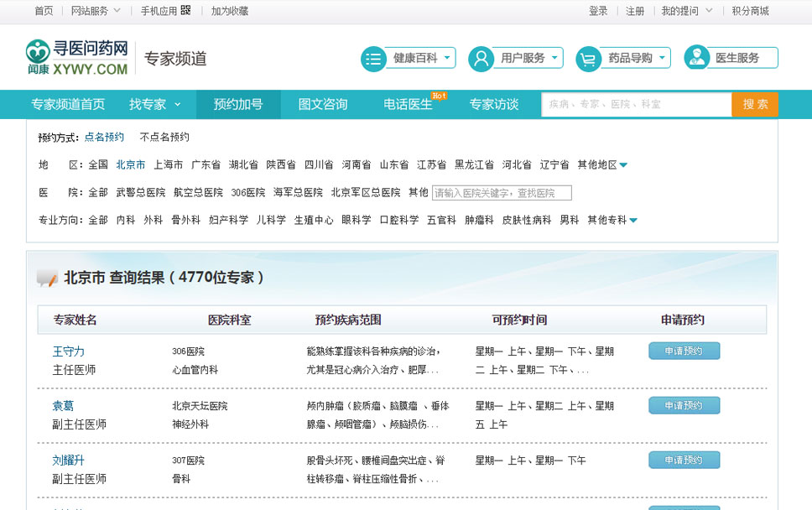Expand the 其他地区 region dropdown
This screenshot has width=812, height=510.
pos(623,165)
